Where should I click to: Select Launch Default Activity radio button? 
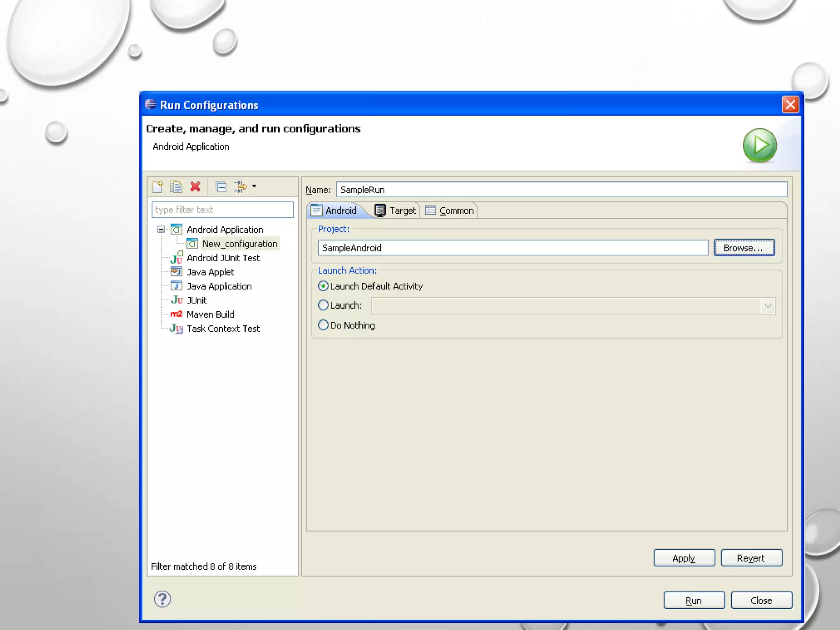tap(323, 286)
